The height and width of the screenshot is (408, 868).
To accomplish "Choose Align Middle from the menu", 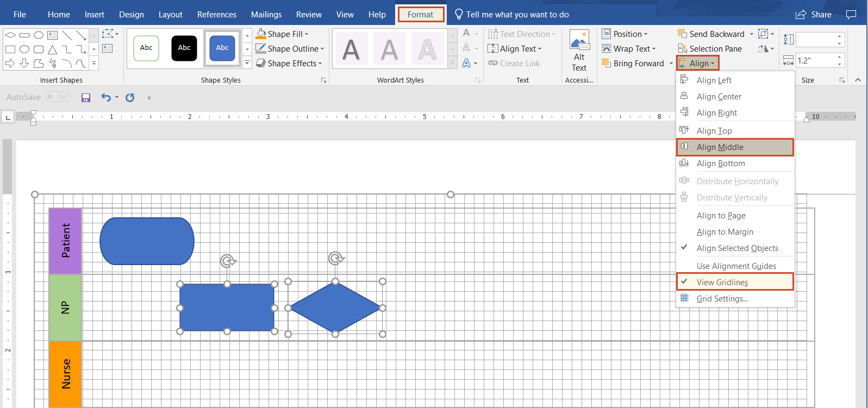I will 720,147.
